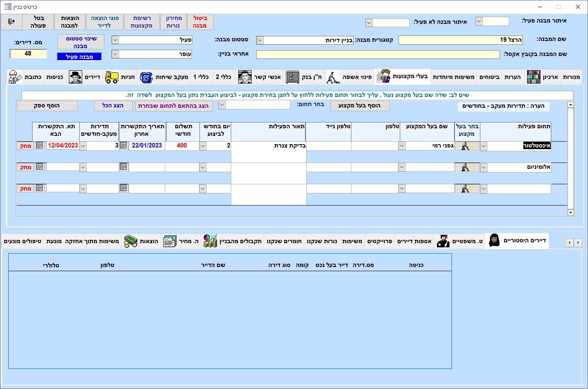The height and width of the screenshot is (389, 588).
Task: Delete the אינסטלטור row with מחק
Action: [x=25, y=146]
